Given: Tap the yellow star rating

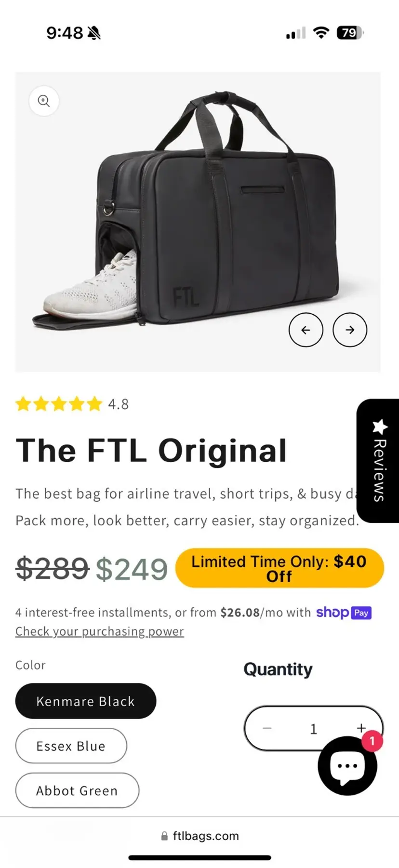Looking at the screenshot, I should [59, 404].
